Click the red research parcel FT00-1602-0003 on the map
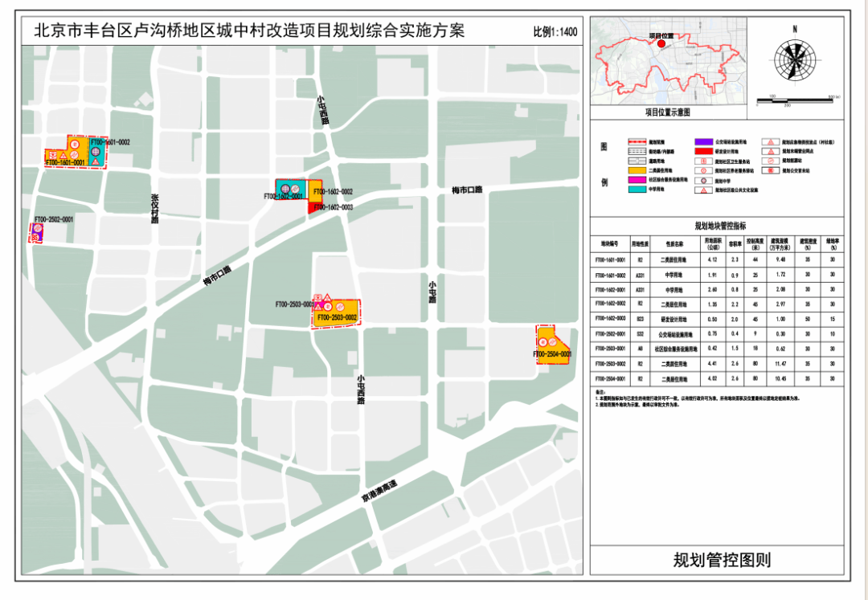This screenshot has height=600, width=868. point(313,208)
